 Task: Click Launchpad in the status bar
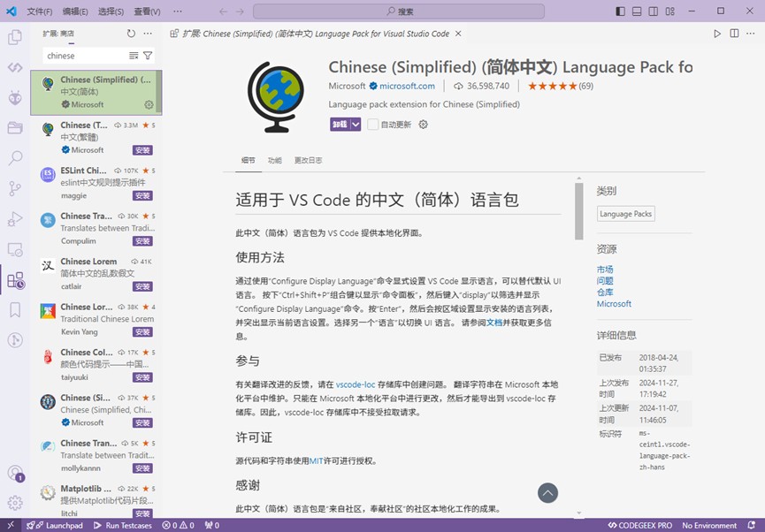[x=55, y=525]
